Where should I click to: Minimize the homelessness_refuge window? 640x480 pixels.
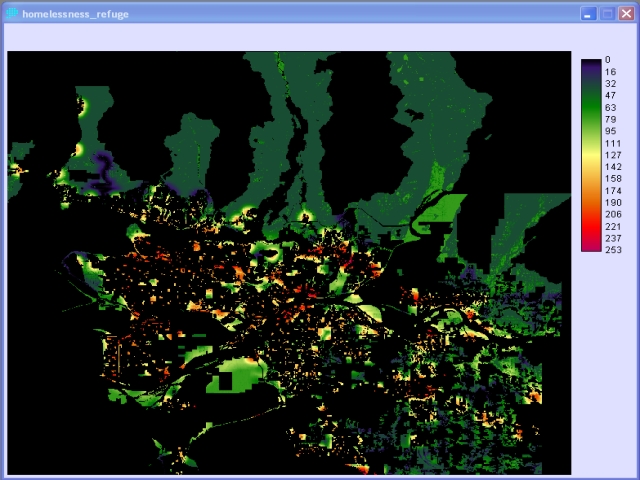(x=589, y=14)
